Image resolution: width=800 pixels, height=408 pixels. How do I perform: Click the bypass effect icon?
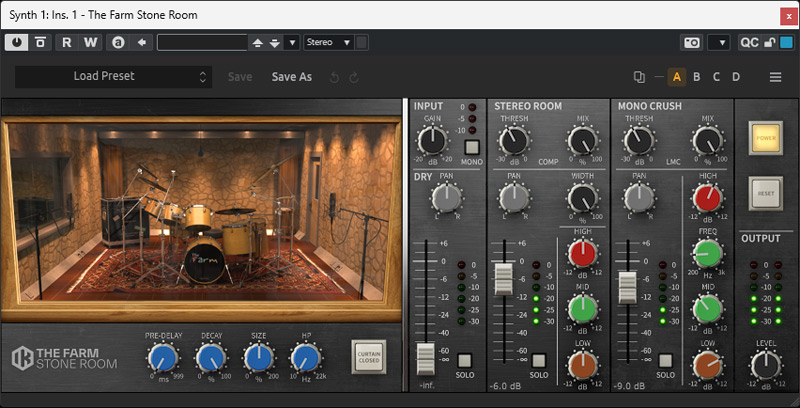41,42
